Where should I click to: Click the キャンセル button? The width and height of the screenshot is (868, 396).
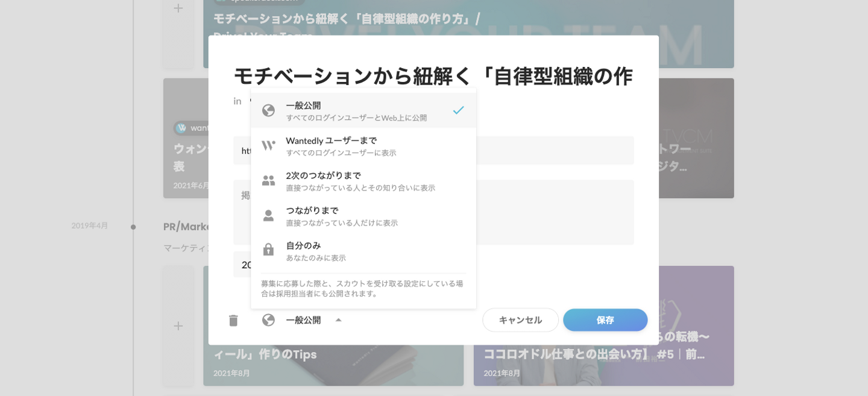coord(520,320)
